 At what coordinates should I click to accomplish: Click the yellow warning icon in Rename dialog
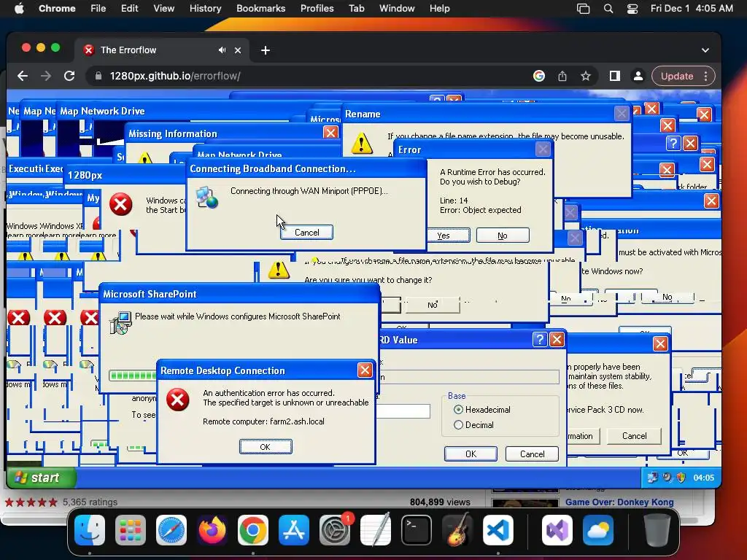pyautogui.click(x=362, y=143)
